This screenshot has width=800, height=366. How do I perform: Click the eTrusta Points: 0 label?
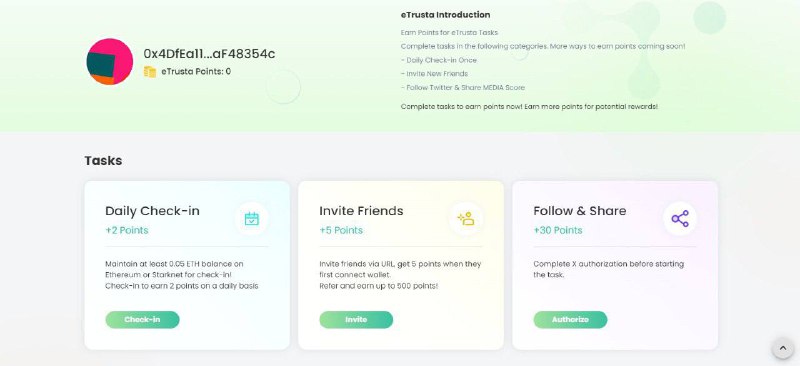tap(196, 71)
